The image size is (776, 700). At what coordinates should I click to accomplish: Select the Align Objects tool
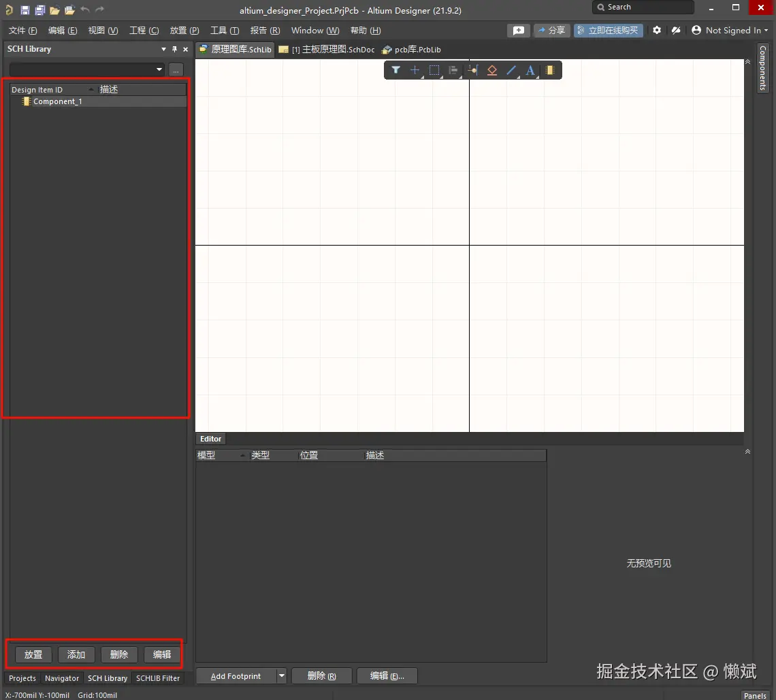(453, 70)
